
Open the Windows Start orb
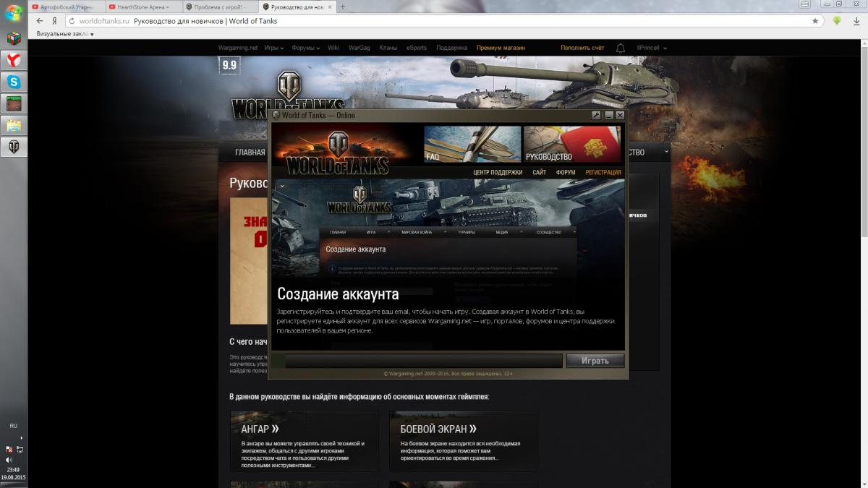pos(13,13)
